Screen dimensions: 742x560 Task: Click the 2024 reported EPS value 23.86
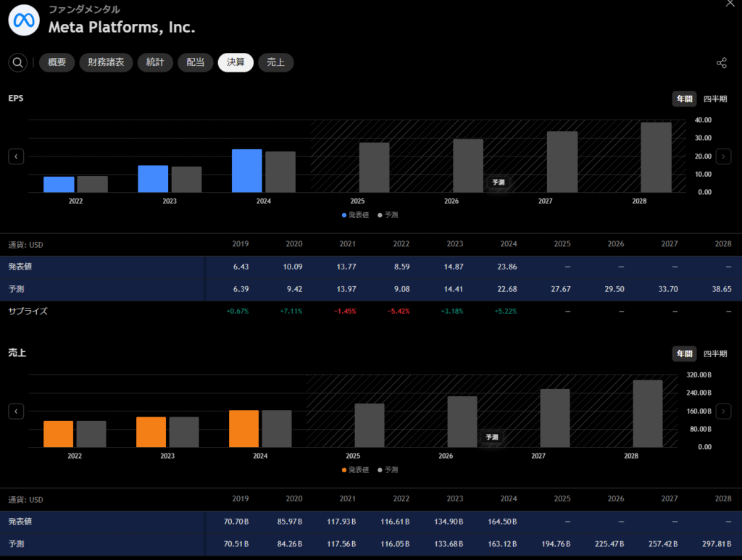pyautogui.click(x=507, y=267)
